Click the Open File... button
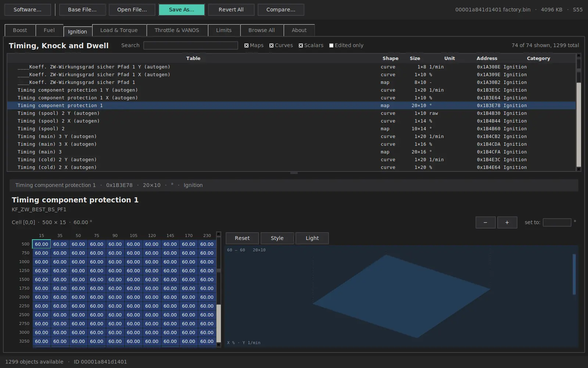Screen dimensions: 588x368 tap(132, 10)
